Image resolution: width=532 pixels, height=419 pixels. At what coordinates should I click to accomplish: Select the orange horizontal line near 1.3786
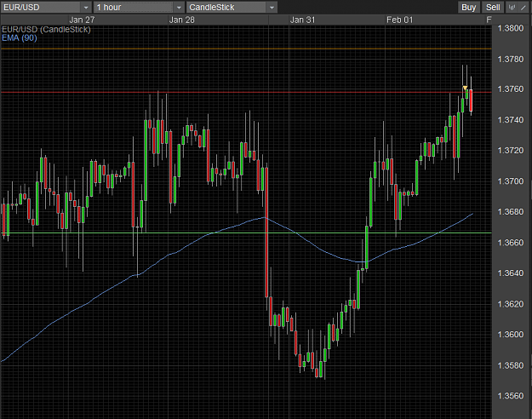(246, 49)
